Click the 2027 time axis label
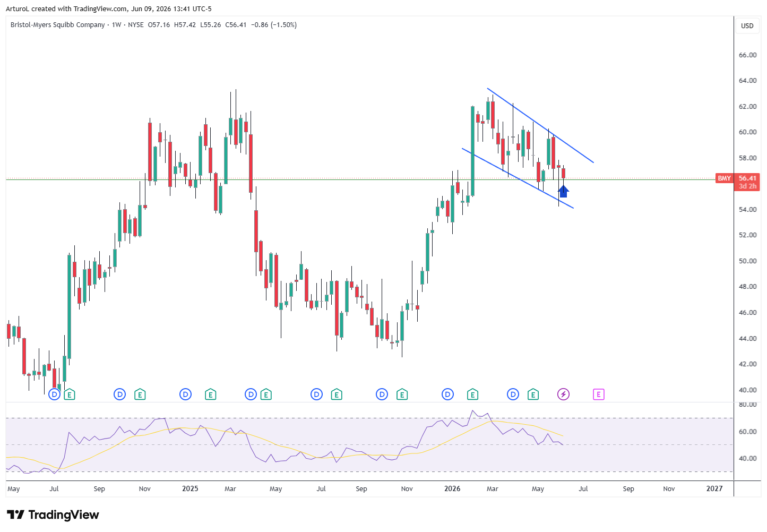The image size is (767, 532). [714, 488]
